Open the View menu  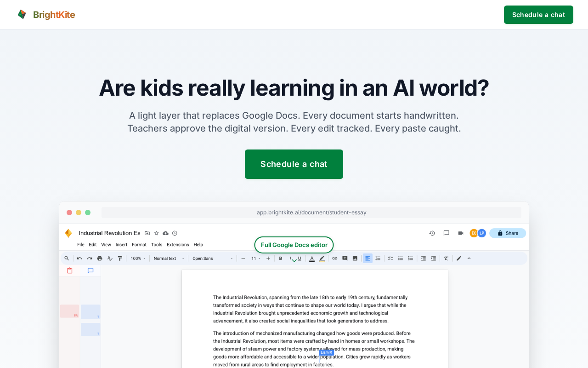[106, 245]
